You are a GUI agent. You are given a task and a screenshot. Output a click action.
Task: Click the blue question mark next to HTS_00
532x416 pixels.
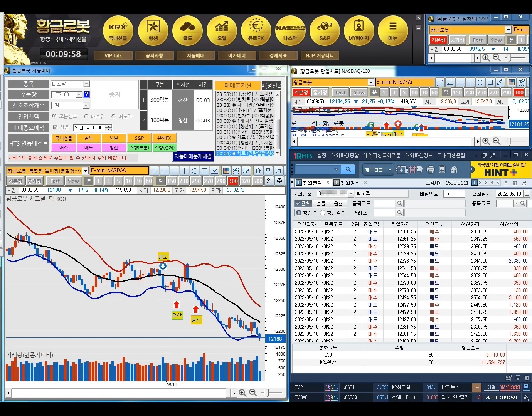tap(86, 94)
